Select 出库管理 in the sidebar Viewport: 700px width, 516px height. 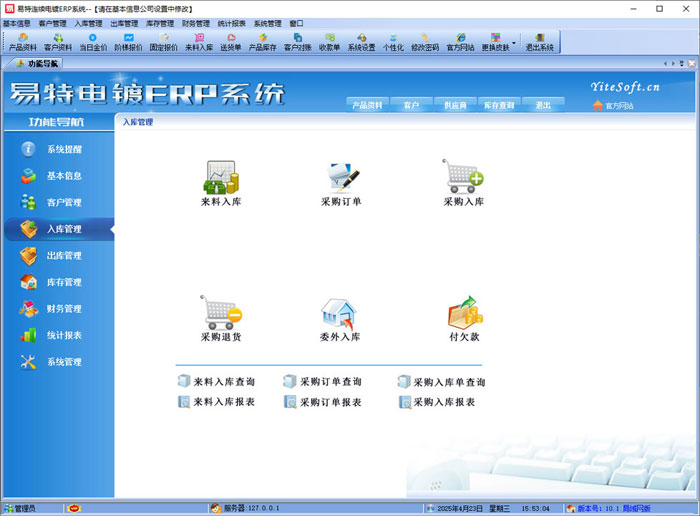(x=64, y=256)
